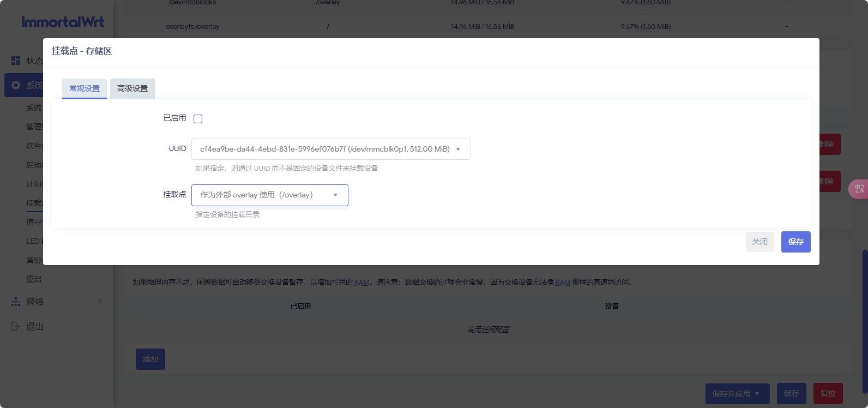Screen dimensions: 868x408
Task: Click the 关闭 button in the dialog
Action: (x=759, y=242)
